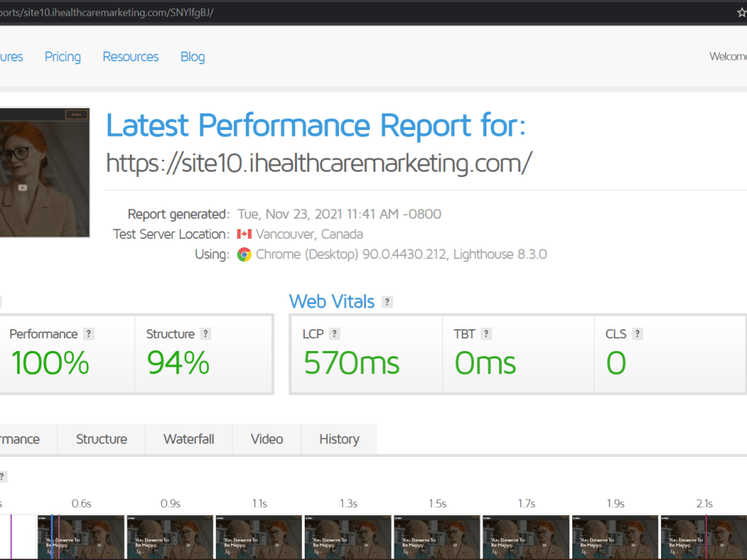
Task: Select the 1.7s filmstrip frame
Action: 527,537
